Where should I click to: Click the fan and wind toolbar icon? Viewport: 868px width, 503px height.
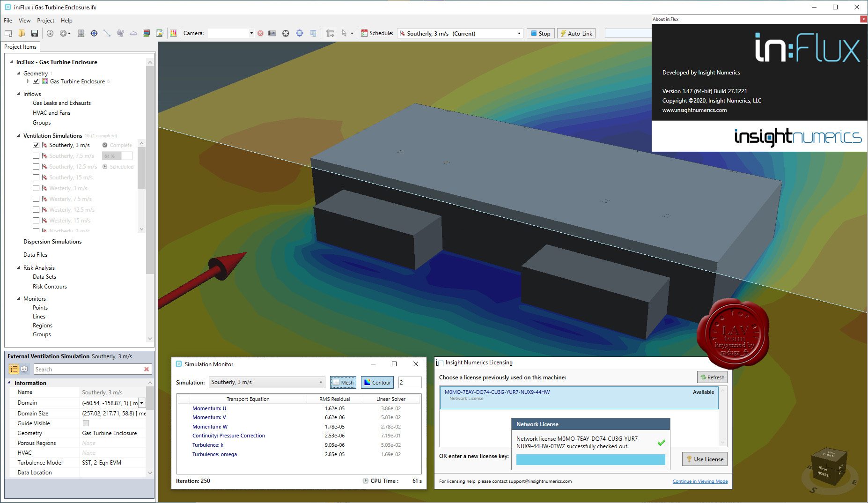[120, 33]
